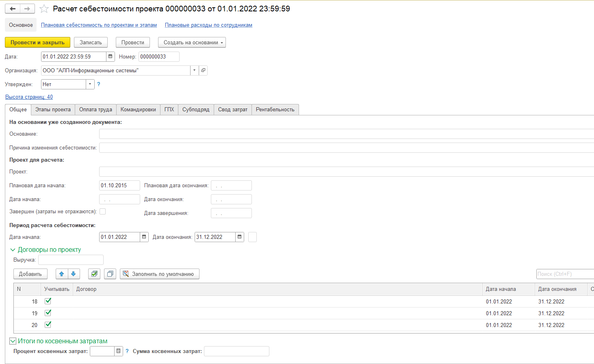The width and height of the screenshot is (594, 364).
Task: Uncheck all contracts with the empty boxes icon
Action: click(x=110, y=274)
